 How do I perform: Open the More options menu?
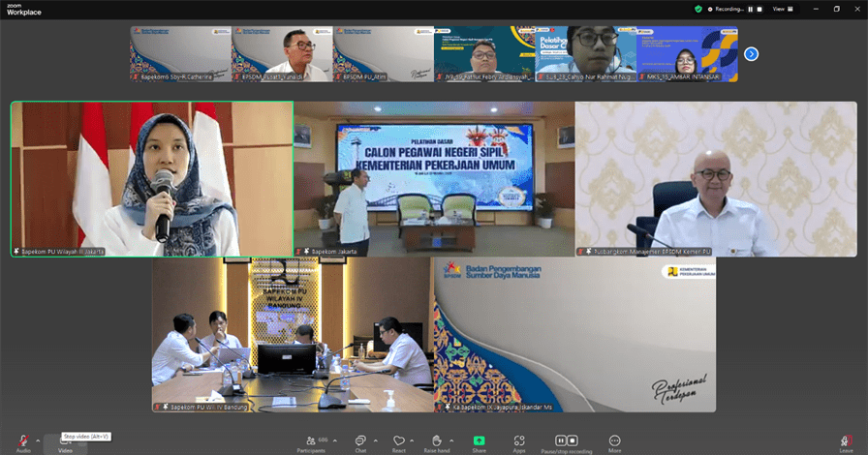click(x=614, y=444)
